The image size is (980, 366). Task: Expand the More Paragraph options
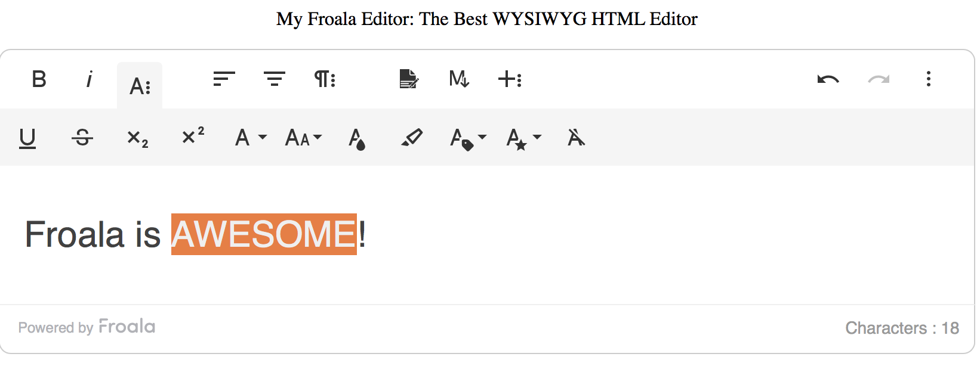[x=325, y=79]
